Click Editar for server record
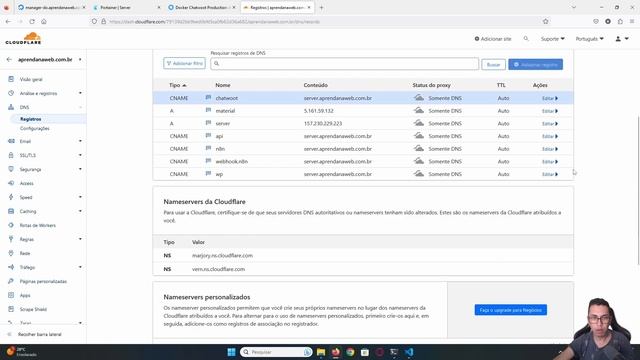The height and width of the screenshot is (360, 640). [x=550, y=124]
